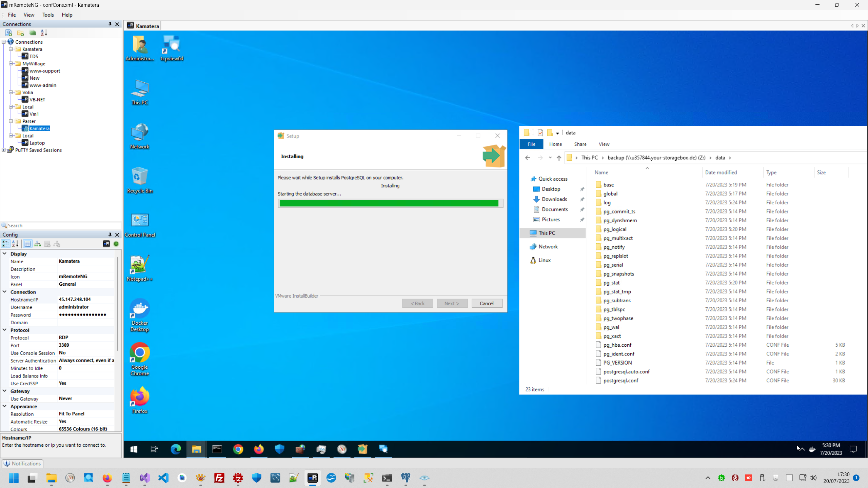Open the Notifications panel button
The width and height of the screenshot is (868, 488).
(22, 463)
